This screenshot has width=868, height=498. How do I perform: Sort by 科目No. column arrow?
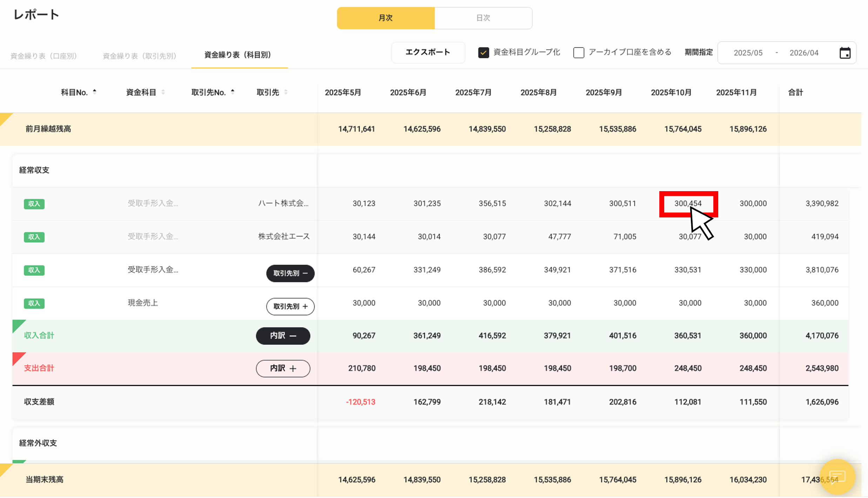94,92
